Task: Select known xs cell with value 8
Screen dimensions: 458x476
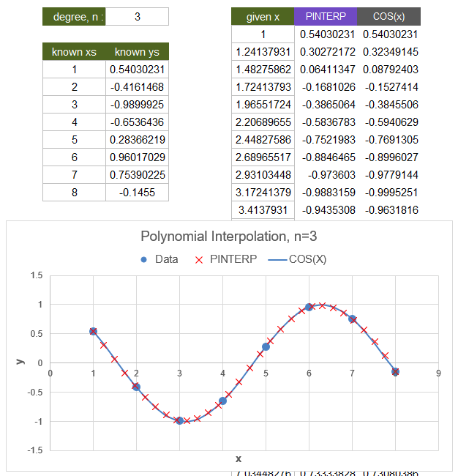Action: click(x=75, y=193)
